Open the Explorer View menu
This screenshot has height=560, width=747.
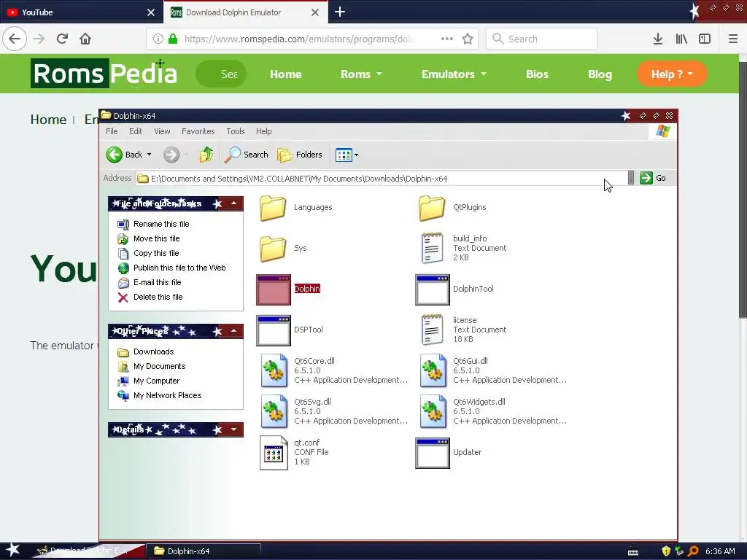162,131
